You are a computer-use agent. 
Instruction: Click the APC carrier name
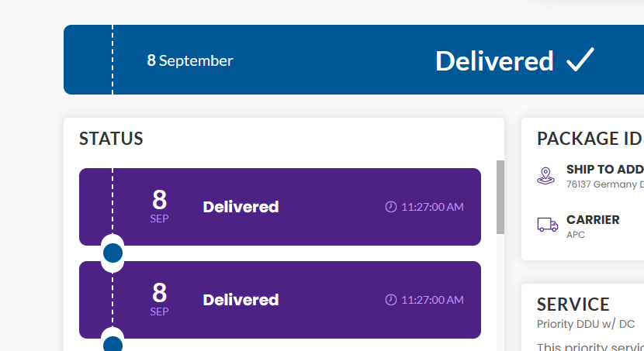[576, 235]
